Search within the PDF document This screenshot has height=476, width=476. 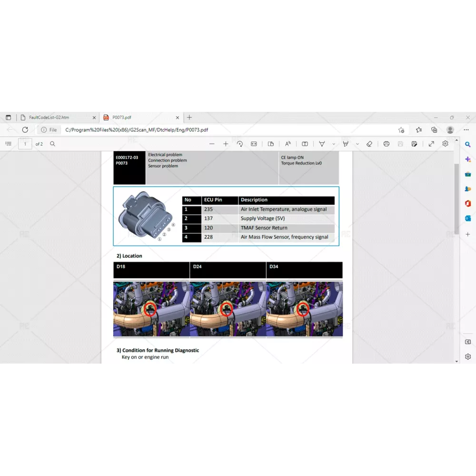[x=53, y=144]
